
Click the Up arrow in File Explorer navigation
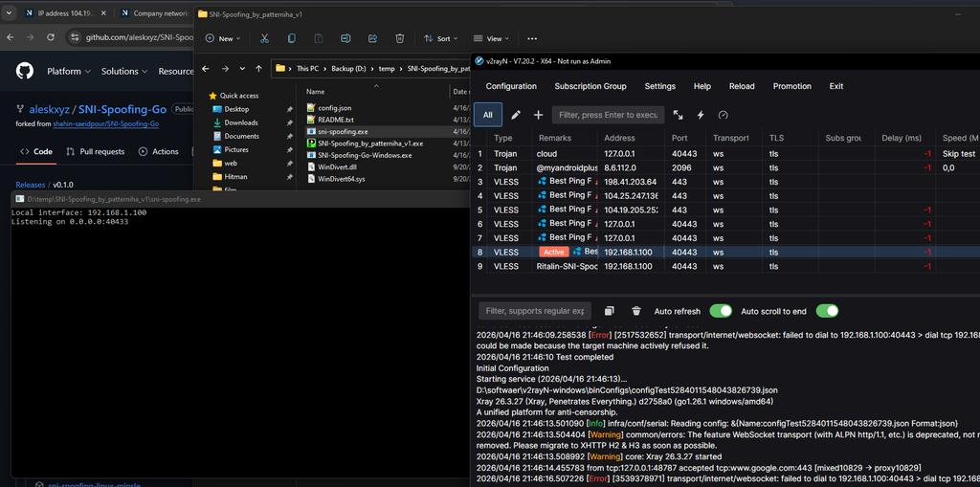click(258, 69)
